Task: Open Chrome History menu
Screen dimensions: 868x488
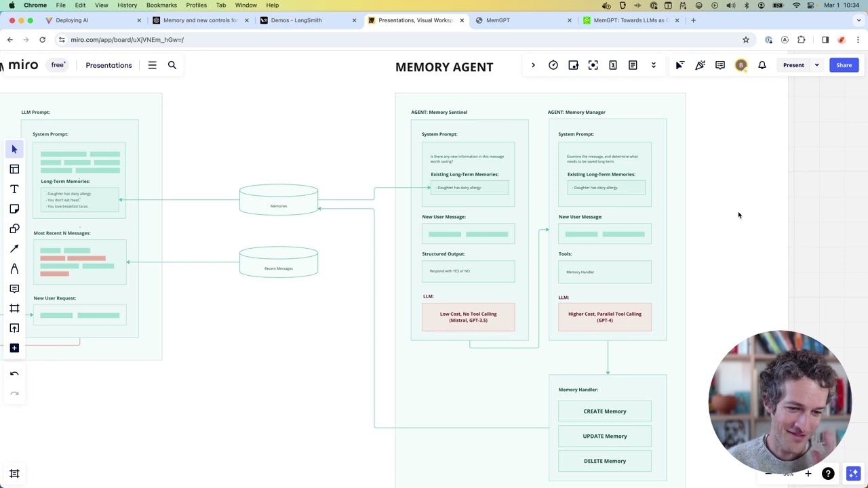Action: (127, 5)
